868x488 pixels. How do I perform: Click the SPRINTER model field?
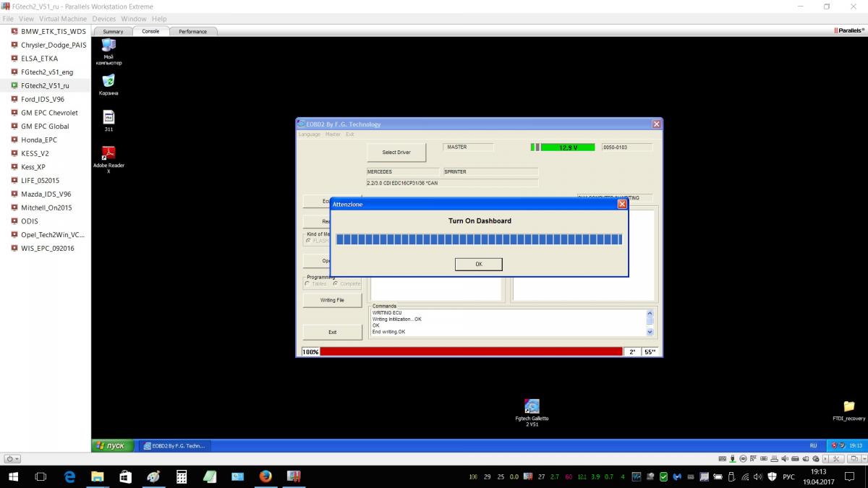(491, 172)
